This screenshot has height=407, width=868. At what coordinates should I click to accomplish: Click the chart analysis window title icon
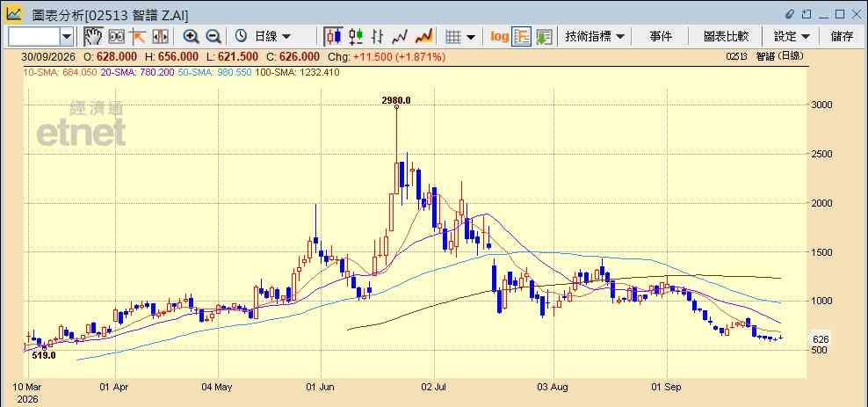[x=14, y=13]
